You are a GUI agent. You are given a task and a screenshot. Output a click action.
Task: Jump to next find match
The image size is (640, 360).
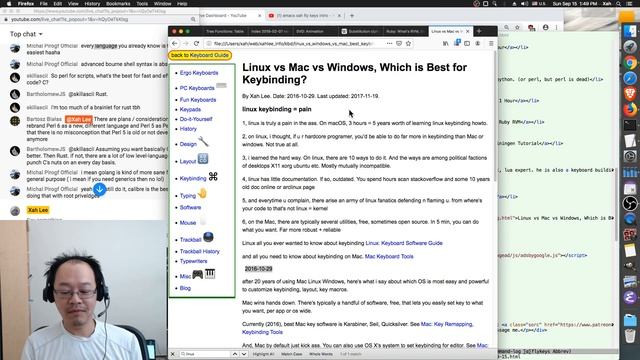click(244, 354)
